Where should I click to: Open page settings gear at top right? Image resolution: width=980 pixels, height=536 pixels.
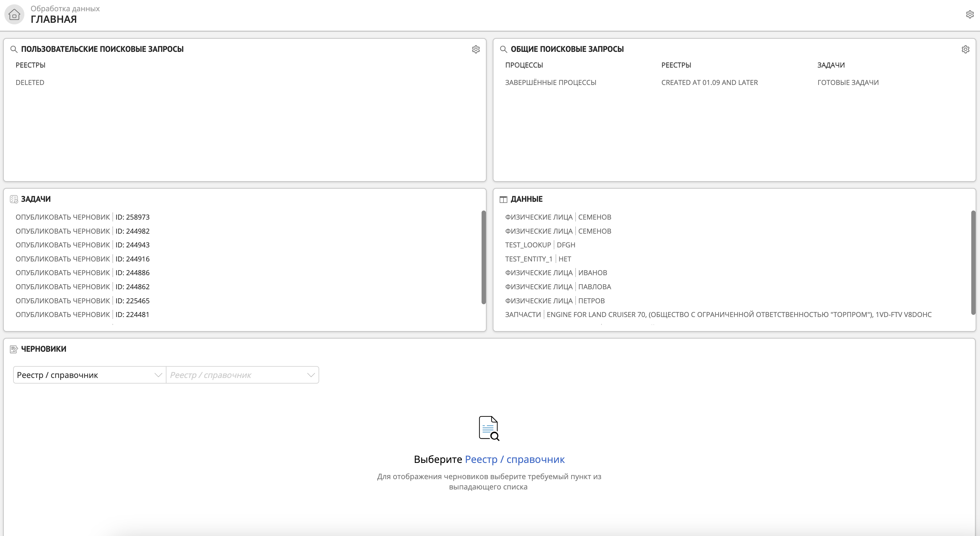point(970,14)
